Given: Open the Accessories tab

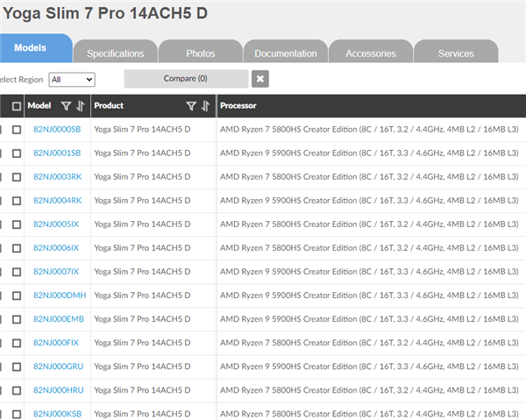Looking at the screenshot, I should coord(371,52).
